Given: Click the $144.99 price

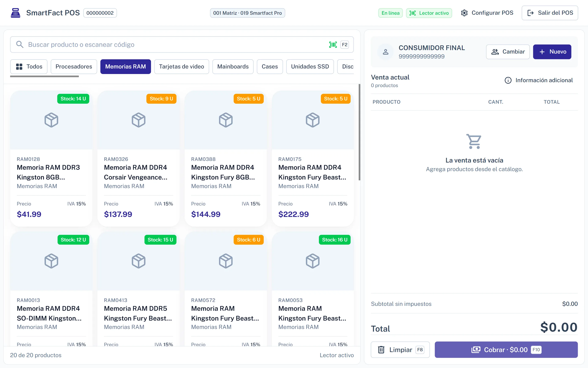Looking at the screenshot, I should pos(206,214).
